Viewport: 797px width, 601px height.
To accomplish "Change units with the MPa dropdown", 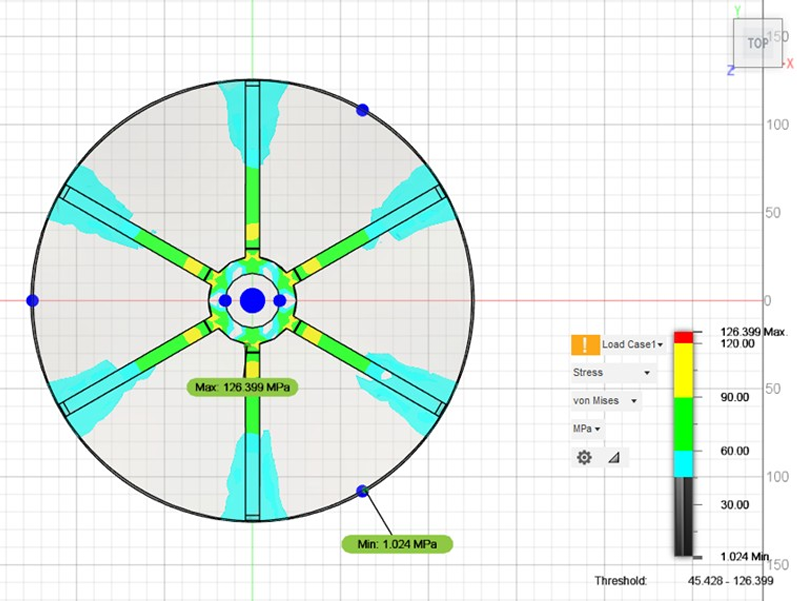I will point(586,429).
